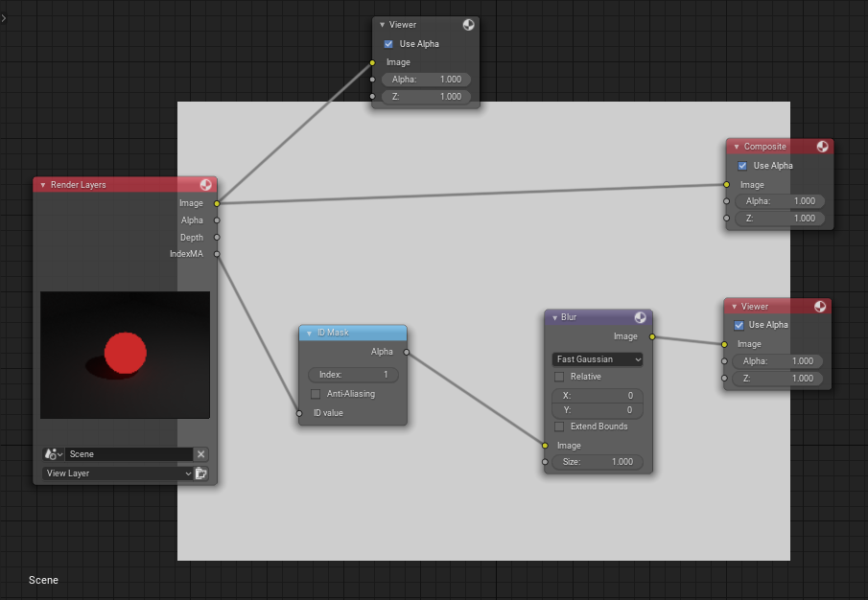The width and height of the screenshot is (868, 600).
Task: Toggle preview icon on lower-right Viewer node
Action: [x=820, y=307]
